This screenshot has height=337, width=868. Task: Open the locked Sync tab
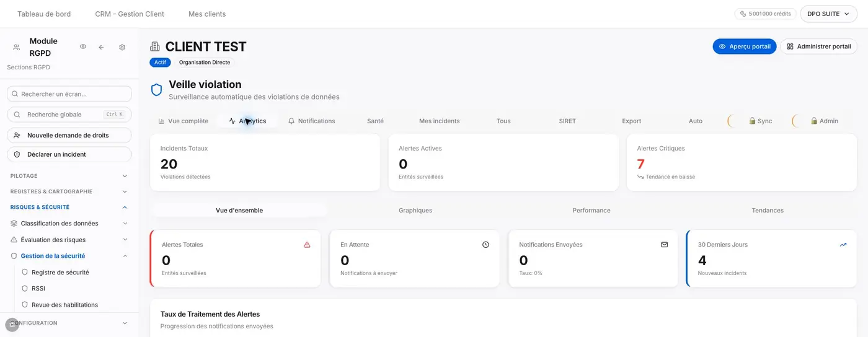point(760,121)
